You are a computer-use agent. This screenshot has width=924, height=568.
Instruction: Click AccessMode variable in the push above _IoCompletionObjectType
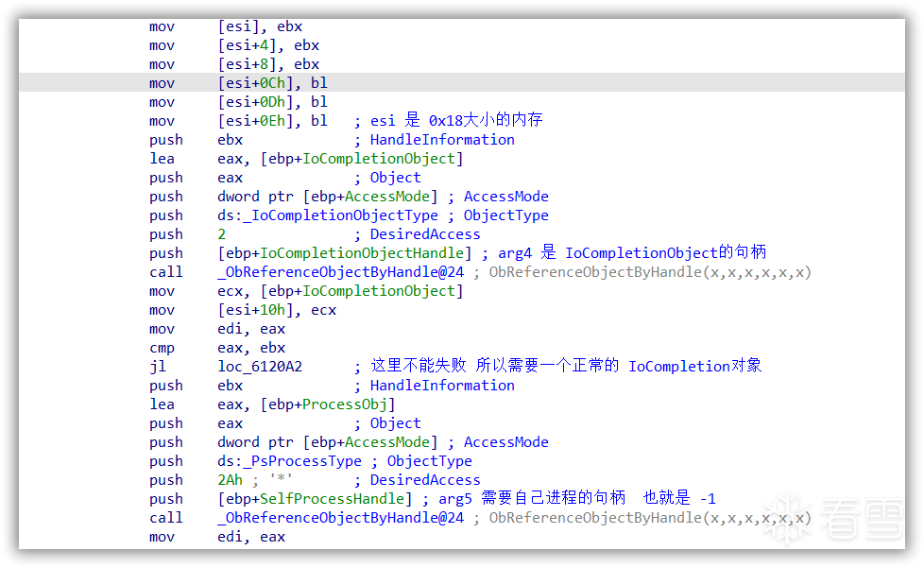387,197
